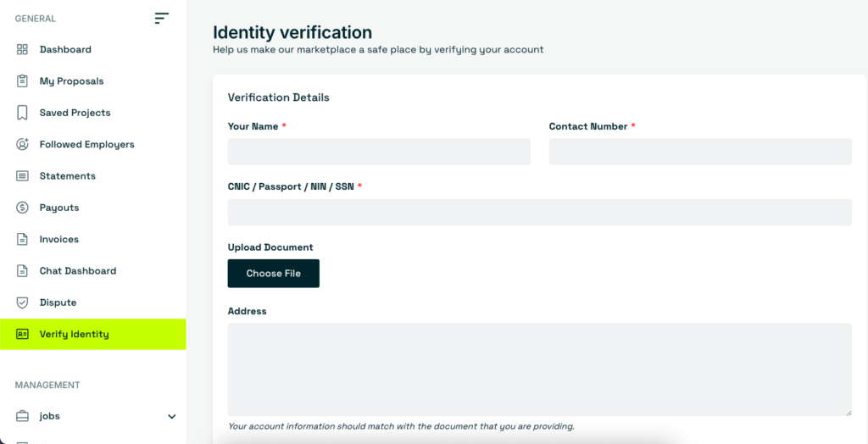The width and height of the screenshot is (868, 444).
Task: Expand the jobs menu chevron
Action: click(171, 416)
